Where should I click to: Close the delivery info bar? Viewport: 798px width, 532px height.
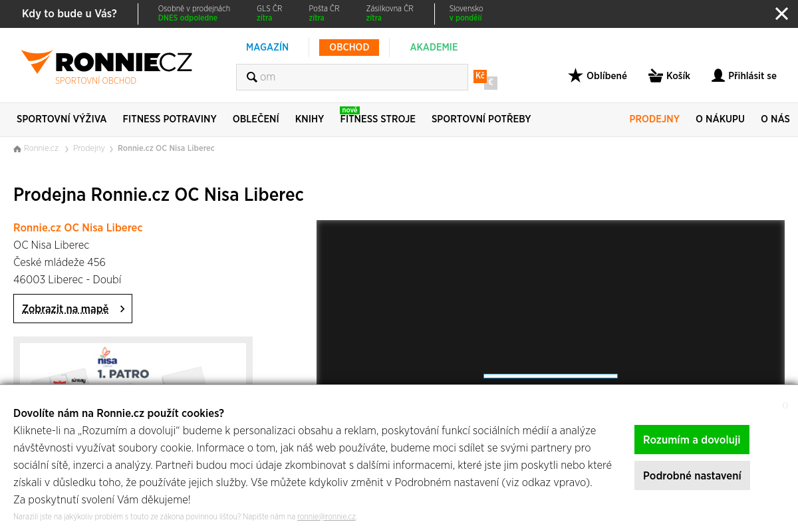781,13
